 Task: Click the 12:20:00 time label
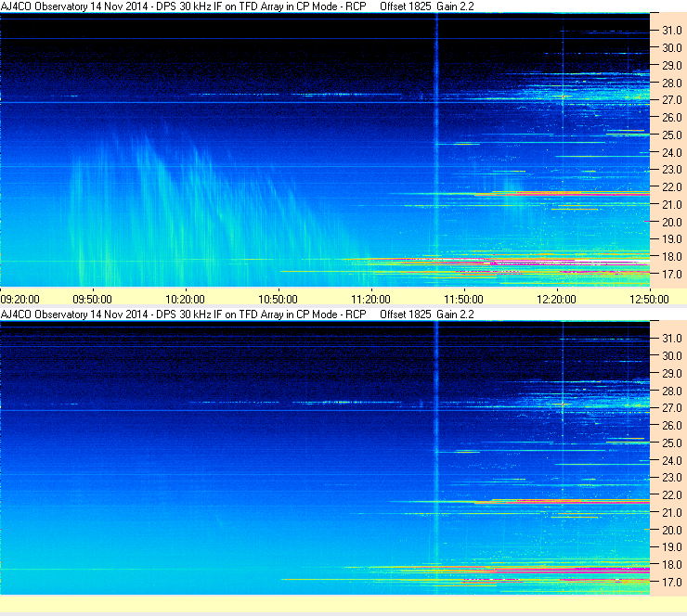coord(556,300)
